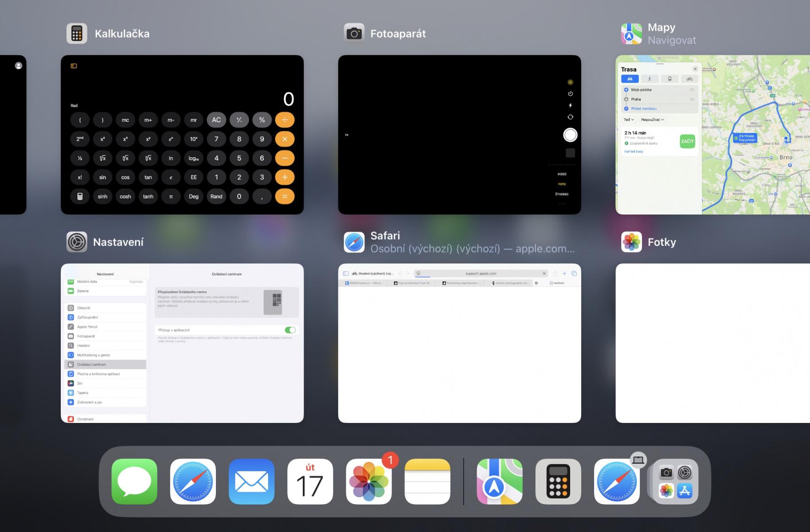Click the Safari sidebar icon in Safari card
This screenshot has height=532, width=810.
(346, 274)
